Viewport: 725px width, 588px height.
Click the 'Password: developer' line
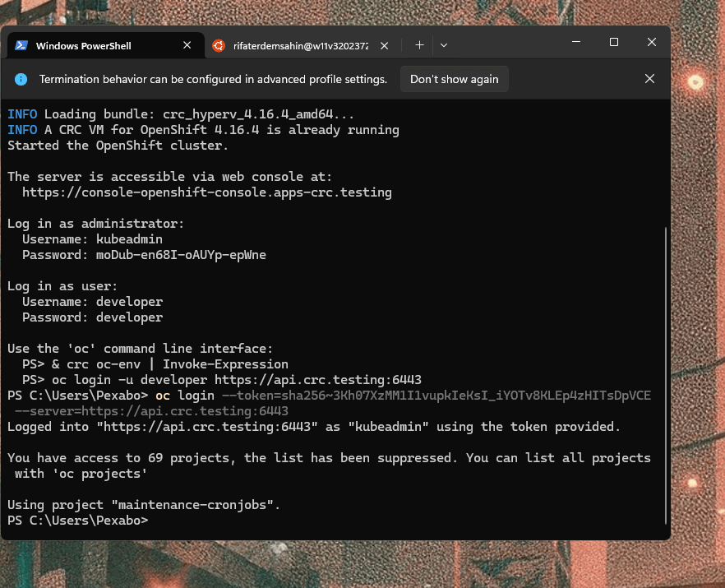92,317
